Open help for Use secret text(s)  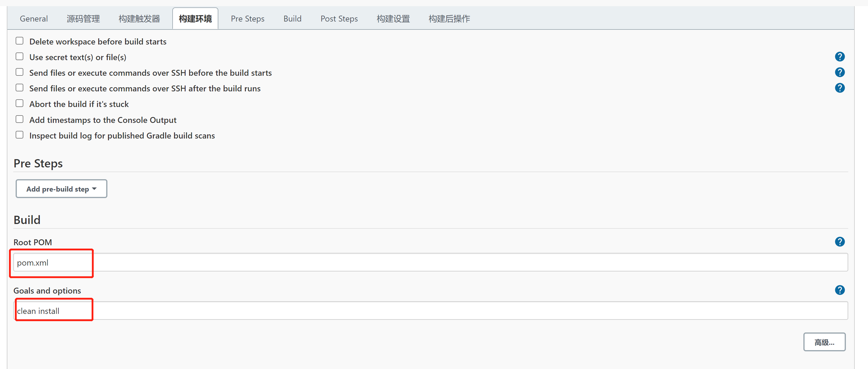[840, 57]
